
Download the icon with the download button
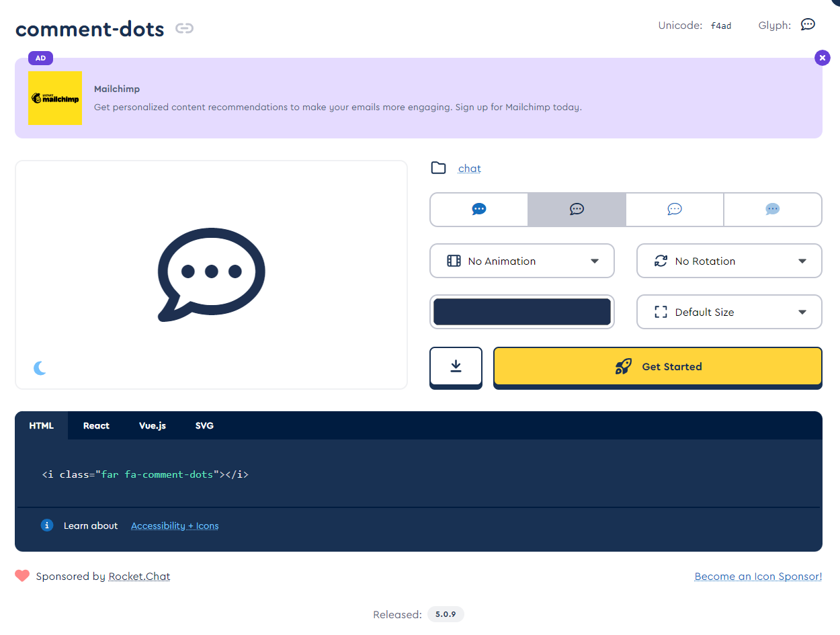[x=456, y=367]
